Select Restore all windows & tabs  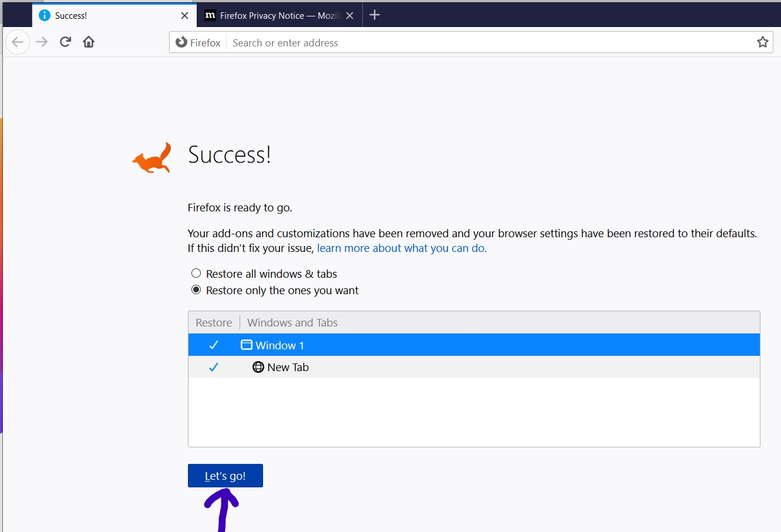coord(196,274)
